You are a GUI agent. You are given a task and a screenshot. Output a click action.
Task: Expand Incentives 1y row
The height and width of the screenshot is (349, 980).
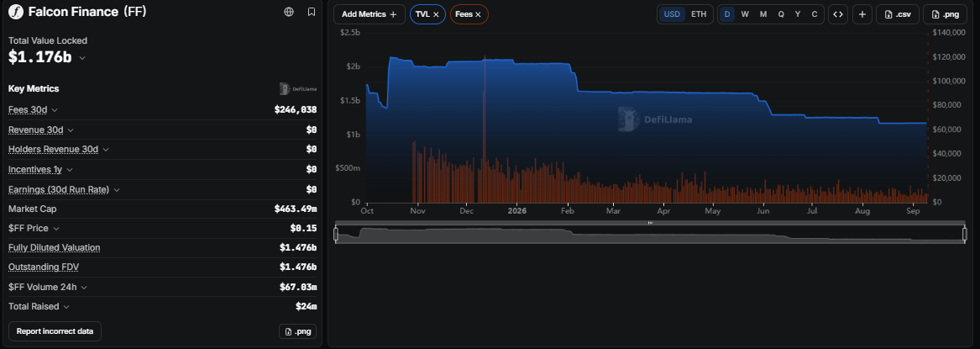click(x=70, y=170)
